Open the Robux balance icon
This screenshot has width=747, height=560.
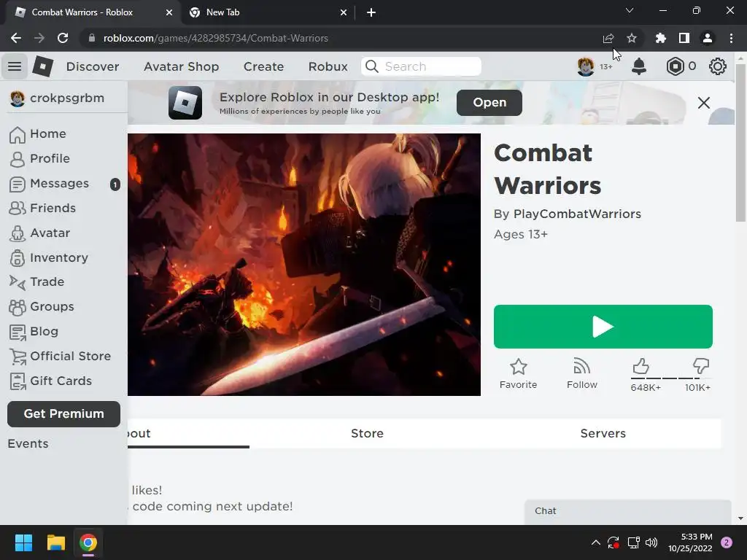pos(675,66)
